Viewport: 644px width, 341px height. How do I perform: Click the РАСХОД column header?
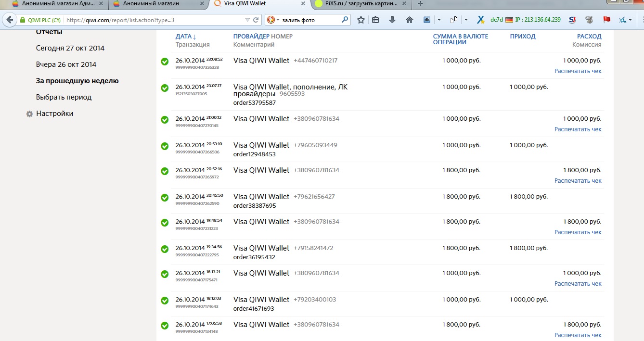(x=590, y=37)
